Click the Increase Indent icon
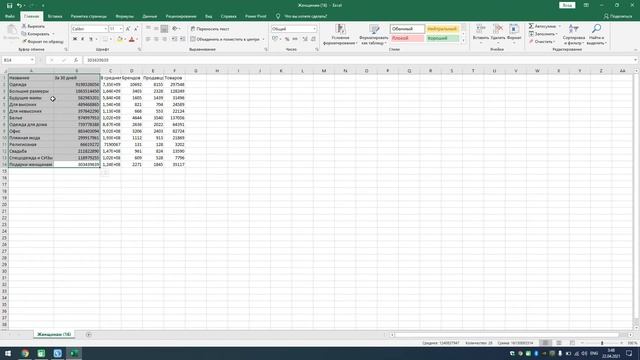This screenshot has width=640, height=360. [182, 39]
